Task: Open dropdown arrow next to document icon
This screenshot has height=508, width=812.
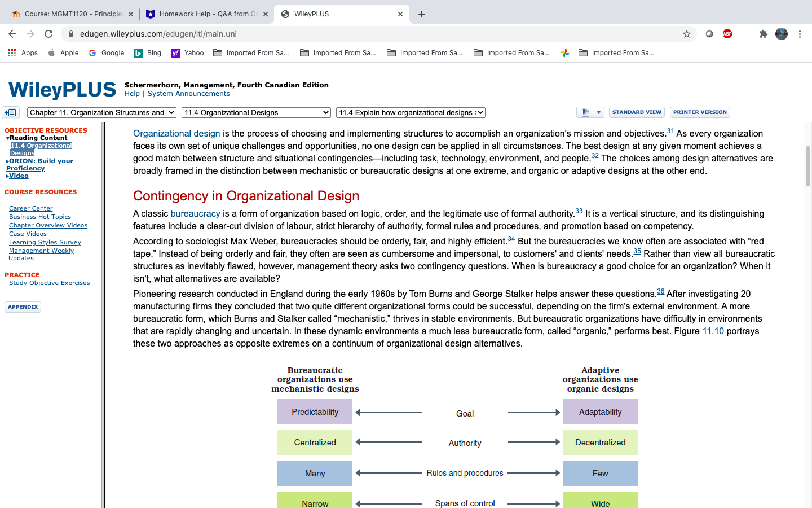Action: pyautogui.click(x=598, y=112)
